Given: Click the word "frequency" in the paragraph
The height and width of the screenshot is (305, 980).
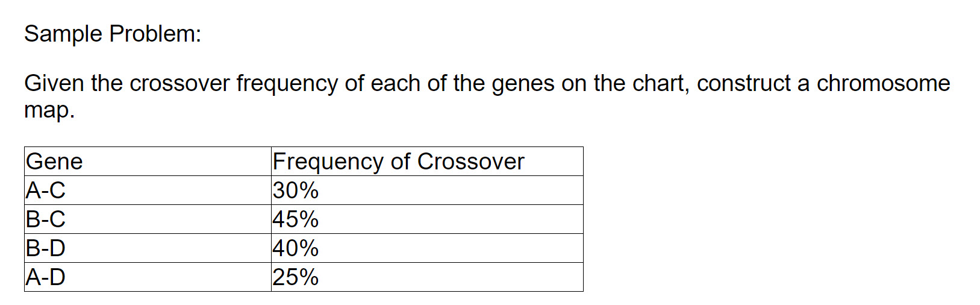Looking at the screenshot, I should (287, 83).
